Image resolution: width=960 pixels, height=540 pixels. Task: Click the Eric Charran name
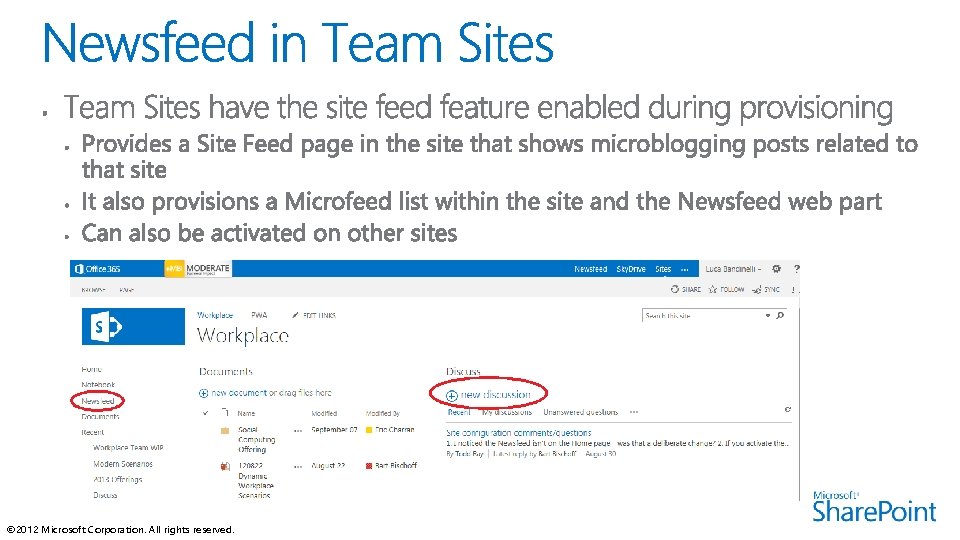tap(395, 430)
